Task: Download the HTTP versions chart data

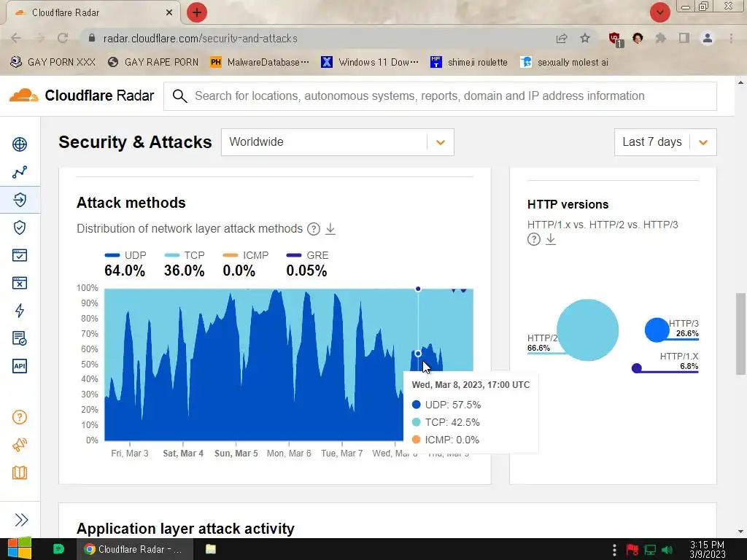Action: [551, 239]
